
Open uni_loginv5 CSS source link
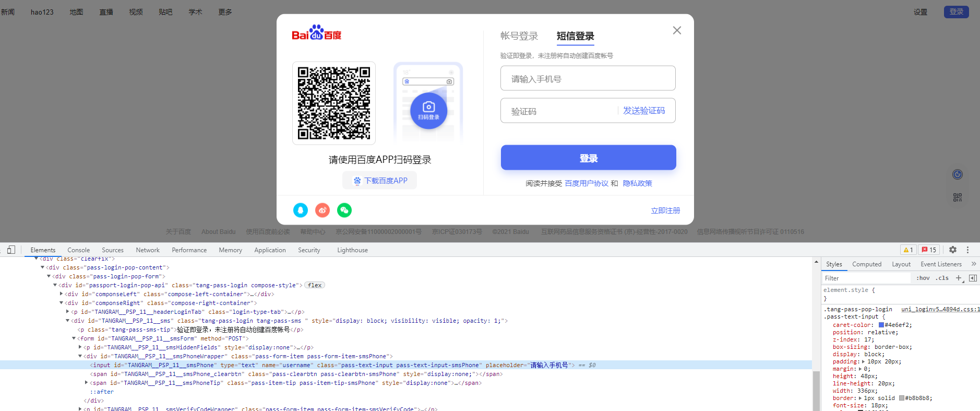click(x=940, y=309)
